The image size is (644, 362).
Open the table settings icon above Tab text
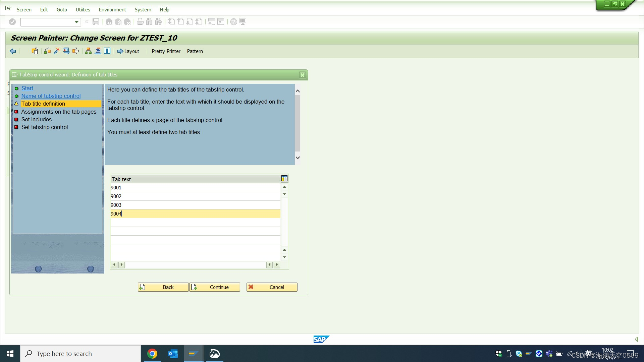pyautogui.click(x=284, y=178)
